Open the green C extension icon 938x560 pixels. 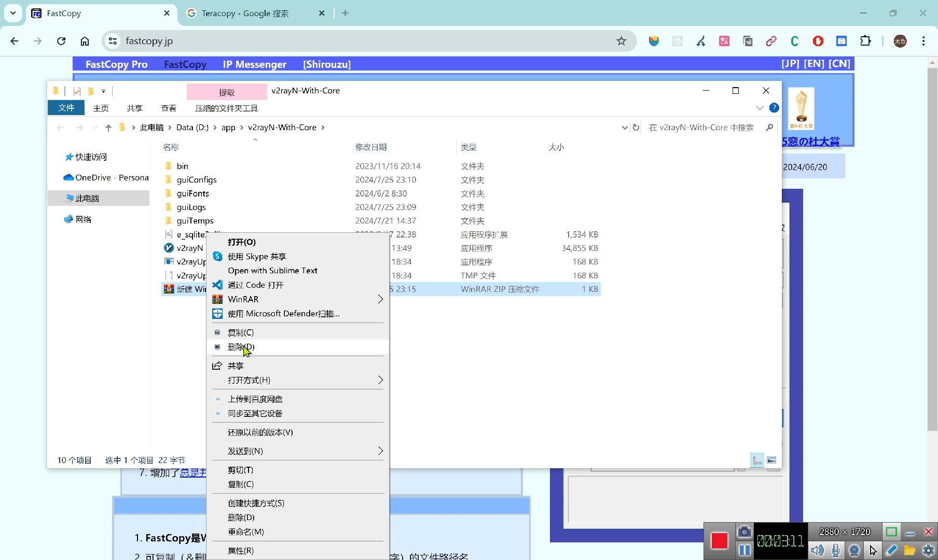click(794, 41)
